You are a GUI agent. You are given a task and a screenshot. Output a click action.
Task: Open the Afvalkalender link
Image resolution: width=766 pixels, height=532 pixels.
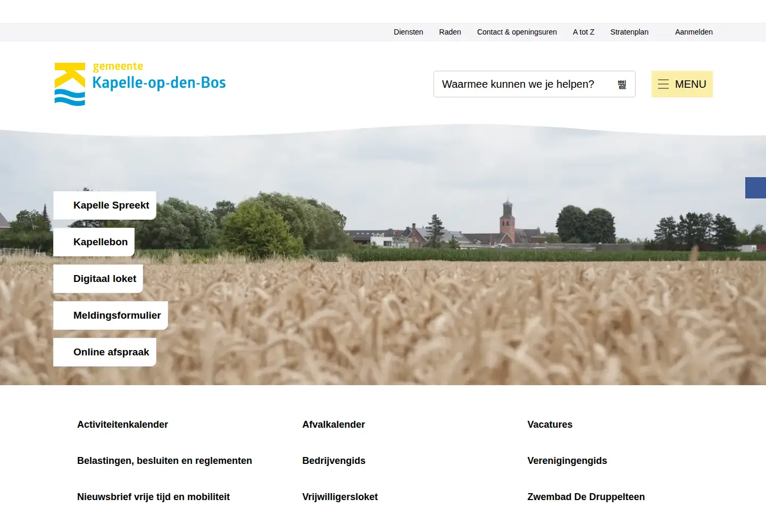click(334, 425)
